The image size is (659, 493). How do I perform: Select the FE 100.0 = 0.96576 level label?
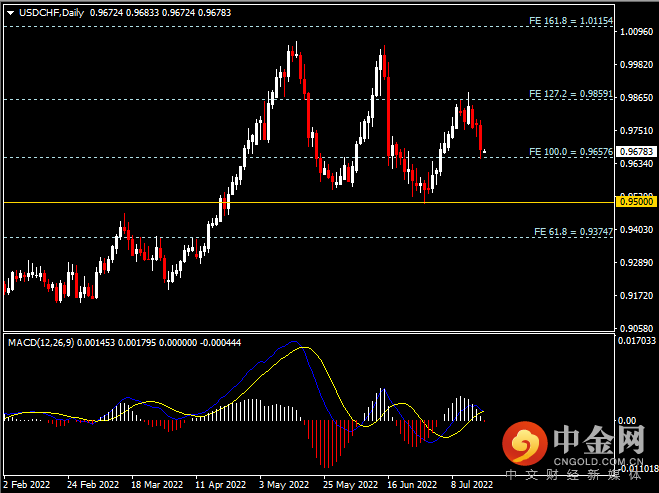pyautogui.click(x=571, y=152)
